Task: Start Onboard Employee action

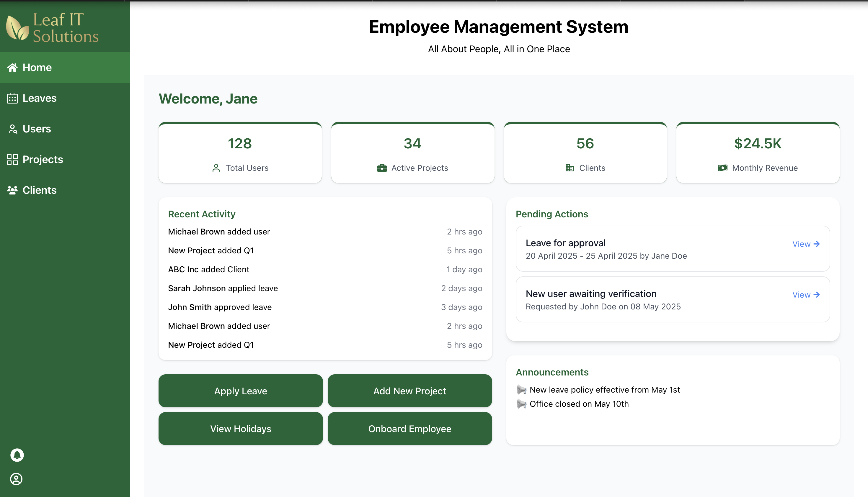Action: (x=409, y=428)
